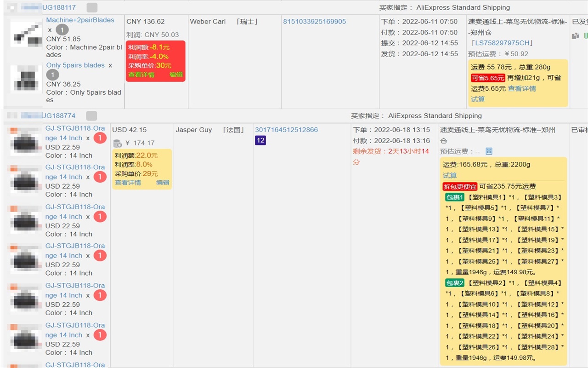Click the 利润率:8.0% value
Image resolution: width=588 pixels, height=368 pixels.
134,165
